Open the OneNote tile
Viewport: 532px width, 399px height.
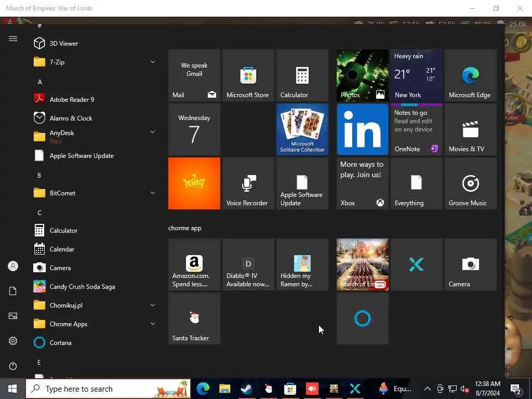[x=417, y=129]
